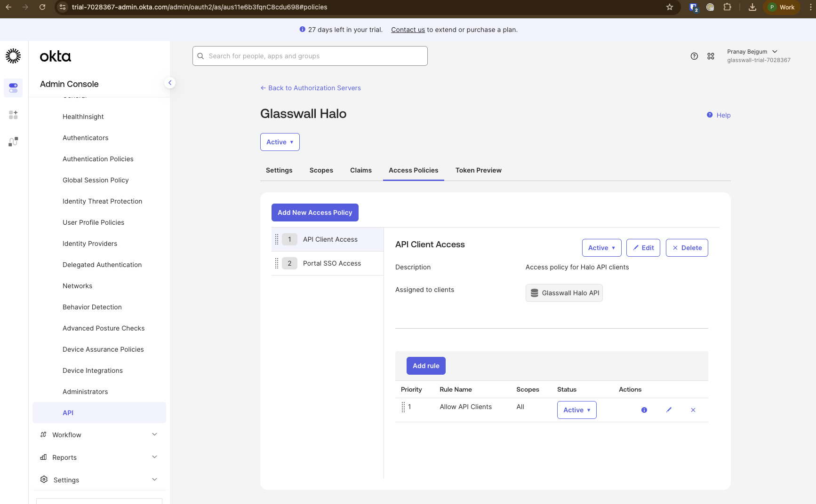Viewport: 816px width, 504px height.
Task: View info for Allow API Clients rule
Action: 644,410
